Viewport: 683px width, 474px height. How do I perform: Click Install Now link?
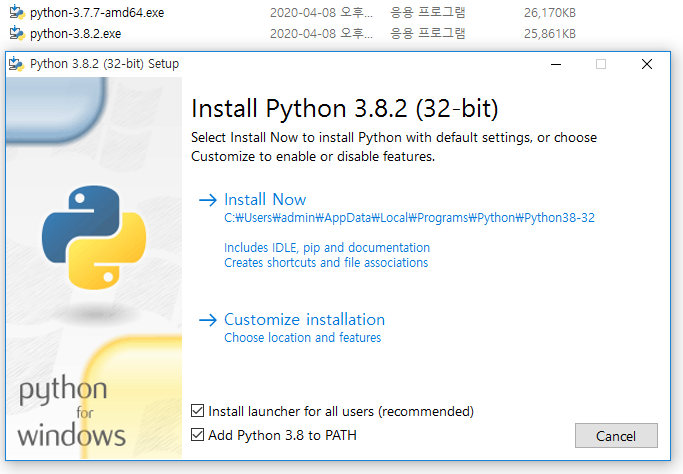coord(265,200)
